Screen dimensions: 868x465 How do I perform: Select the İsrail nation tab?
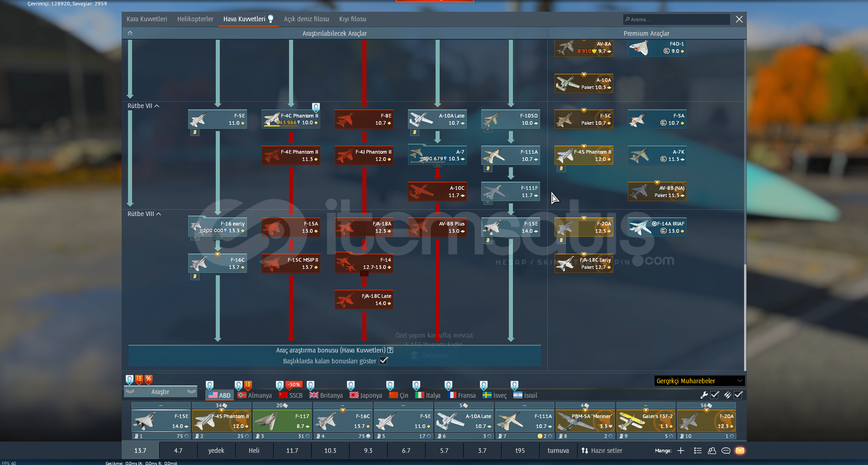526,395
